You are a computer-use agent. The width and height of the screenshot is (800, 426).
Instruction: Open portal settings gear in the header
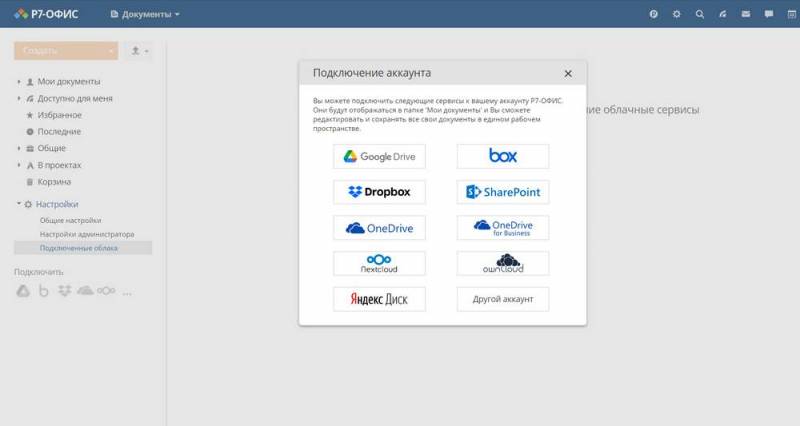point(677,14)
